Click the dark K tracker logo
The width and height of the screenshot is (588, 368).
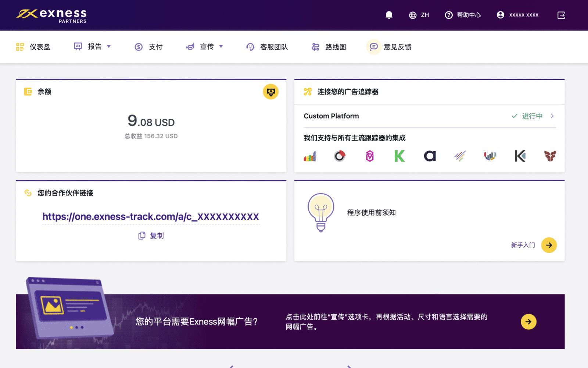520,156
